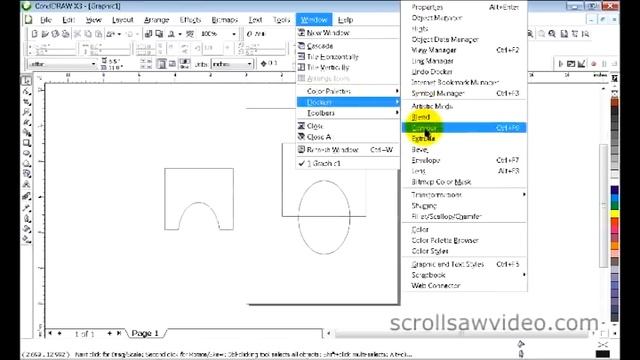Expand the Color Palettes submenu
This screenshot has height=360, width=640.
pyautogui.click(x=348, y=91)
